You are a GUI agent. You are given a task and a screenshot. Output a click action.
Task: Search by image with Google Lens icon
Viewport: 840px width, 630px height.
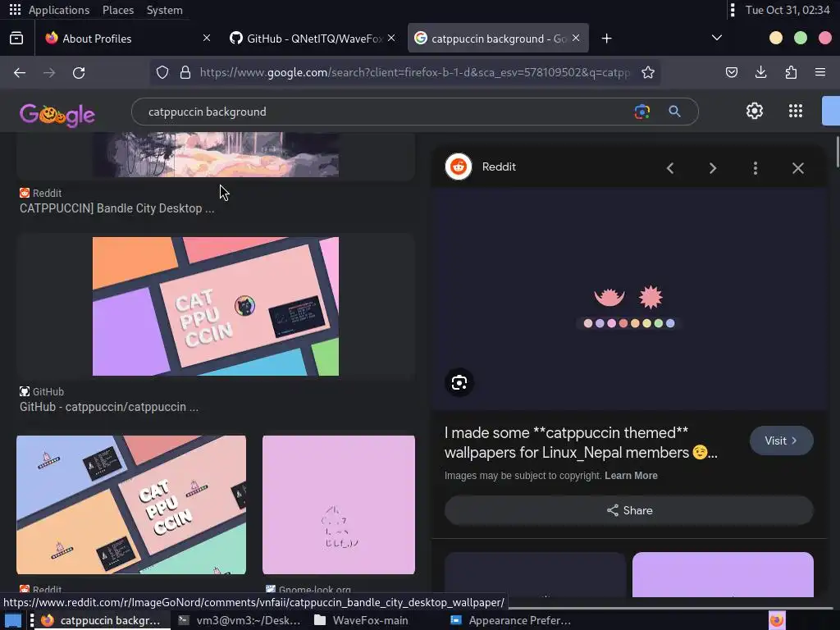(641, 112)
